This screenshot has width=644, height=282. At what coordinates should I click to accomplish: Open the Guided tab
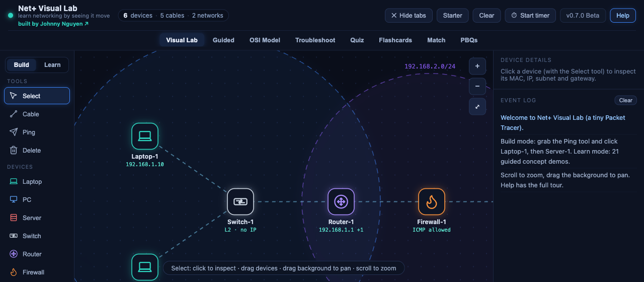[x=223, y=40]
